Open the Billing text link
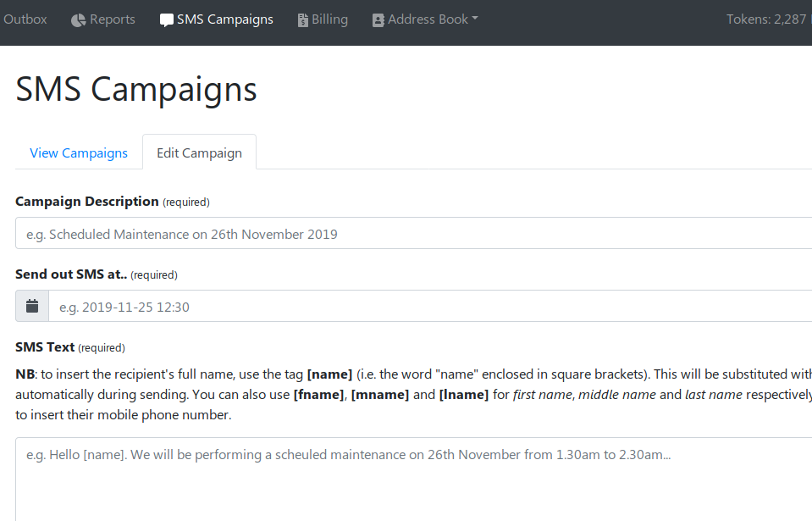This screenshot has width=812, height=521. 330,19
